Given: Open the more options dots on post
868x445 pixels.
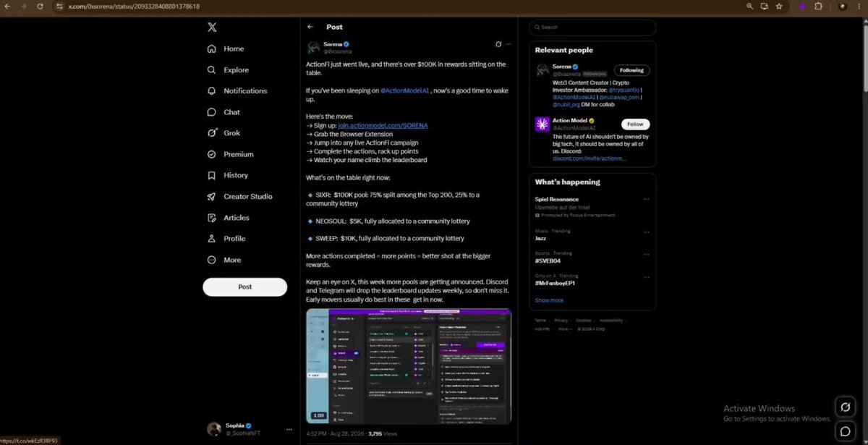Looking at the screenshot, I should pos(508,44).
